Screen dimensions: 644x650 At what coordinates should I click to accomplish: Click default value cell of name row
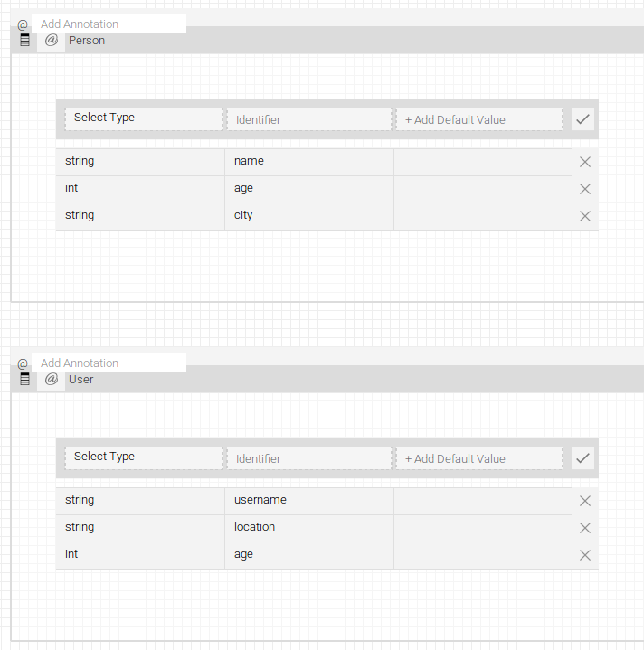pos(483,162)
